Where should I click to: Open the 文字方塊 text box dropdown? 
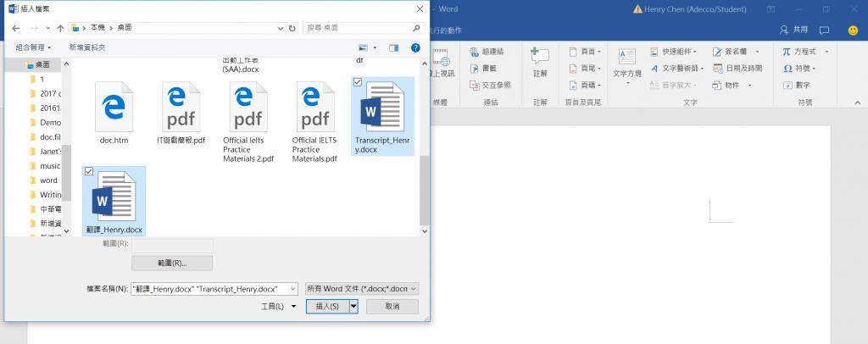pyautogui.click(x=628, y=84)
